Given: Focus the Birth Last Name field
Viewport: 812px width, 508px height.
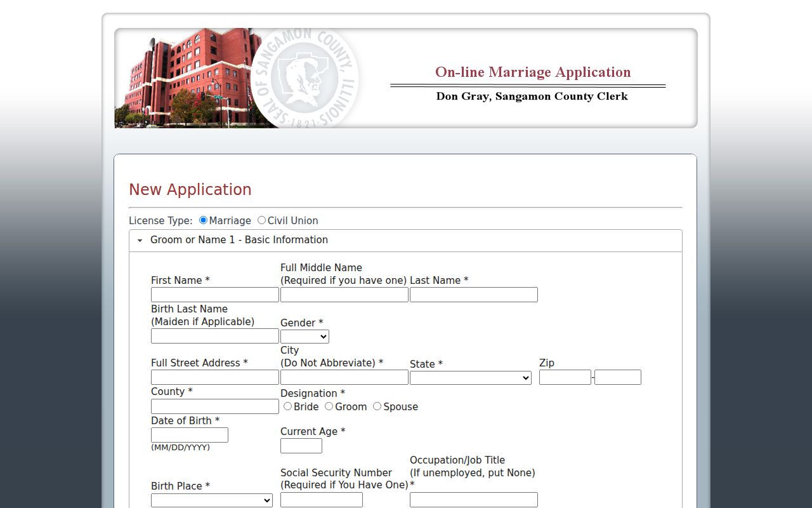Looking at the screenshot, I should pos(215,336).
